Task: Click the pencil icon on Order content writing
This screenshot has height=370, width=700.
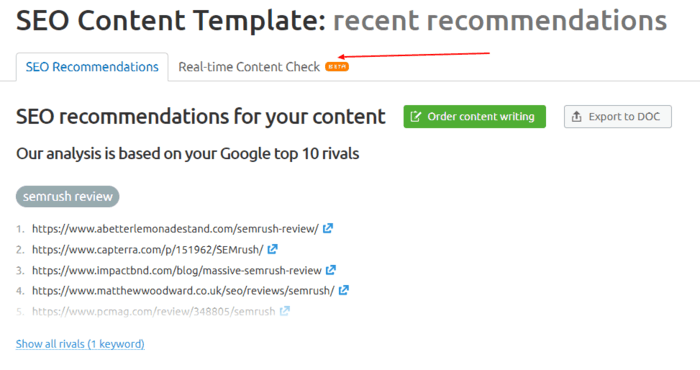Action: point(416,116)
